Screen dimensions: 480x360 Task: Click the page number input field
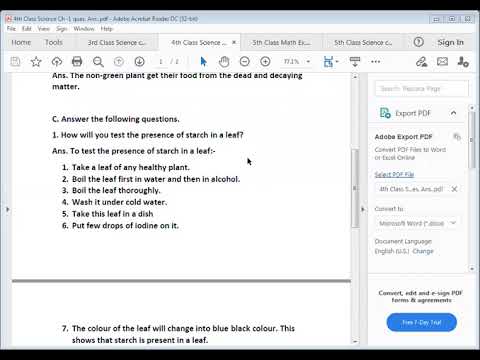161,62
